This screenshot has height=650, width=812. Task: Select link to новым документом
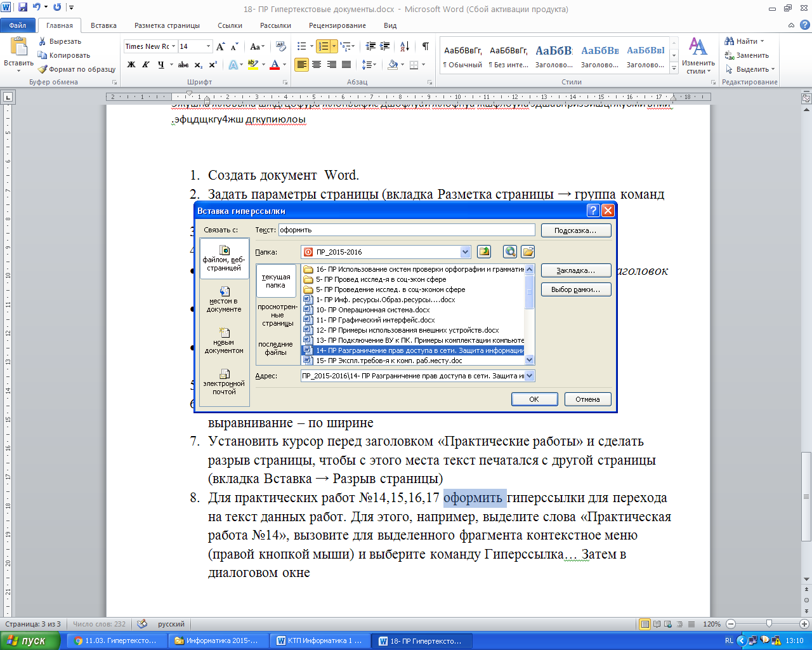click(225, 341)
